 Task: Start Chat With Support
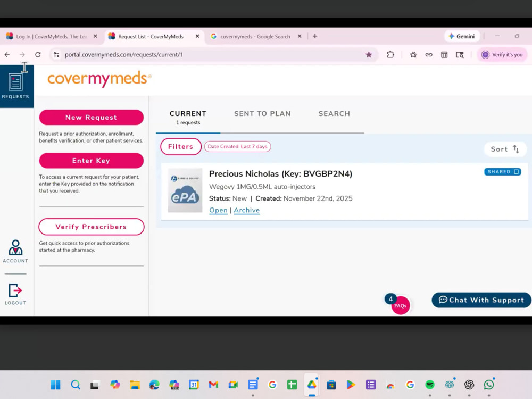(x=481, y=300)
